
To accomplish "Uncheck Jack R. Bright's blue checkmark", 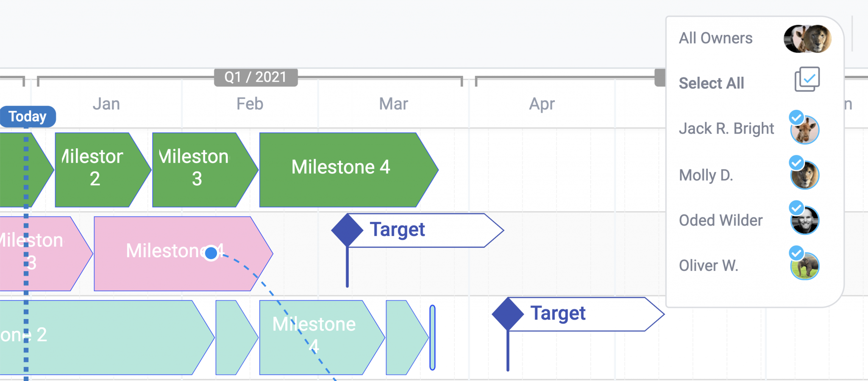I will pyautogui.click(x=796, y=117).
